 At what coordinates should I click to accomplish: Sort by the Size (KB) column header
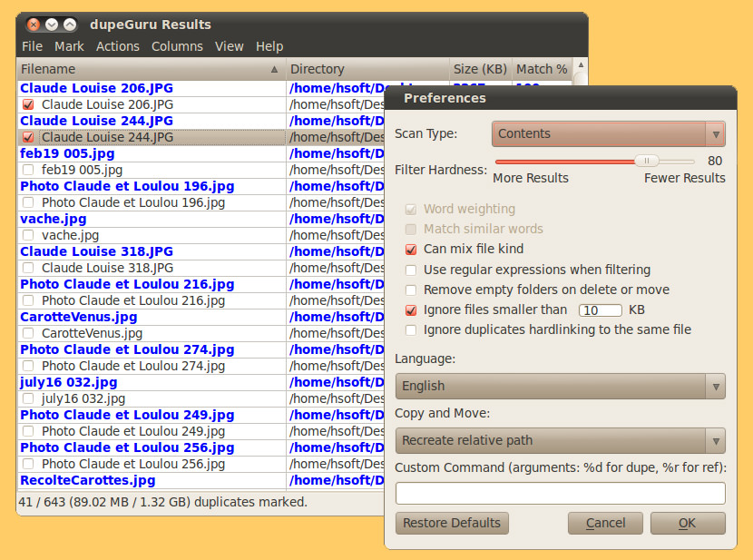coord(480,69)
